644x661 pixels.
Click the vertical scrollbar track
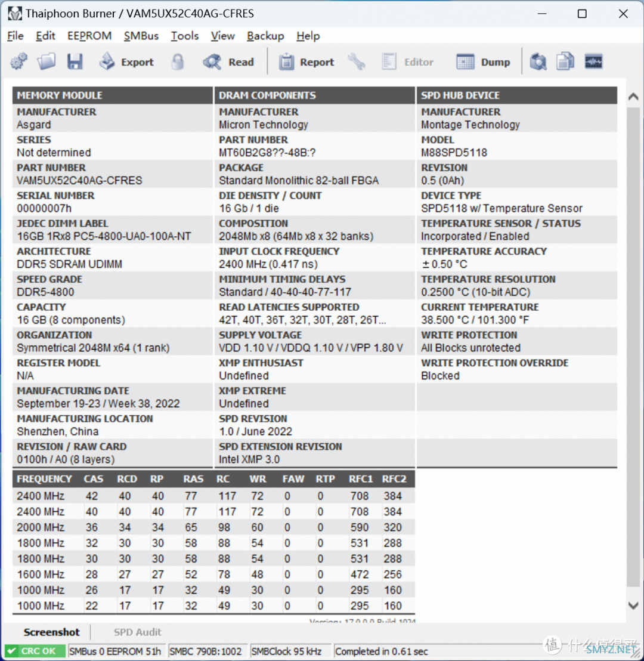[x=633, y=347]
